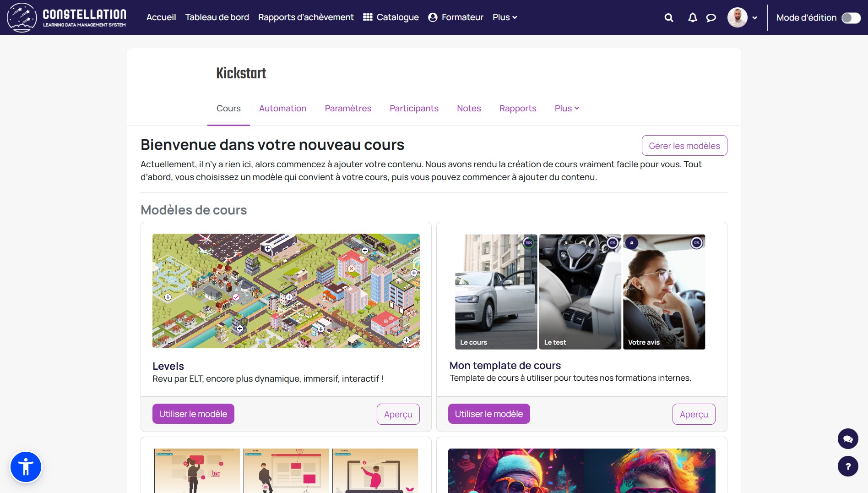Preview the Mon template de cours model

(694, 414)
